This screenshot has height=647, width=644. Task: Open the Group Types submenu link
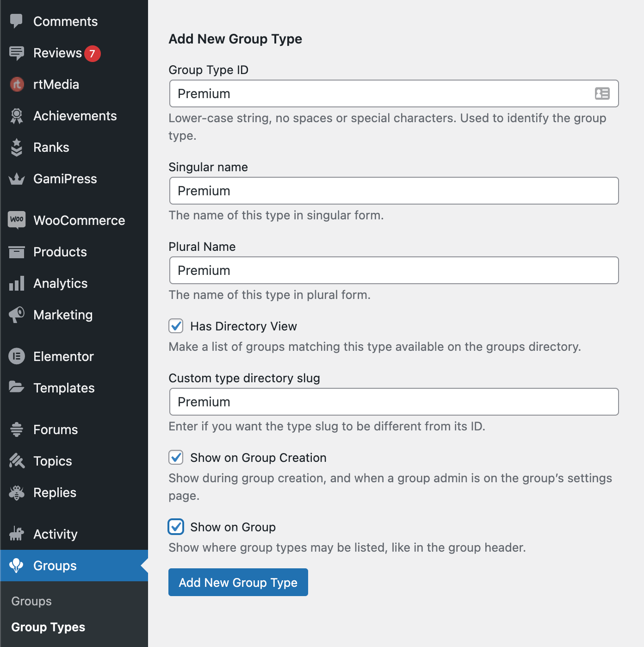pyautogui.click(x=48, y=627)
